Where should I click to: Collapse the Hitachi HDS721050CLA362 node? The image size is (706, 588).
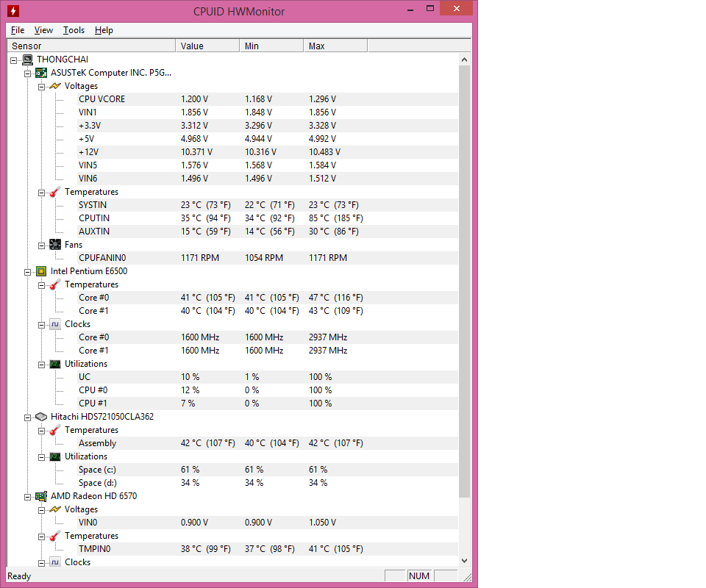27,417
